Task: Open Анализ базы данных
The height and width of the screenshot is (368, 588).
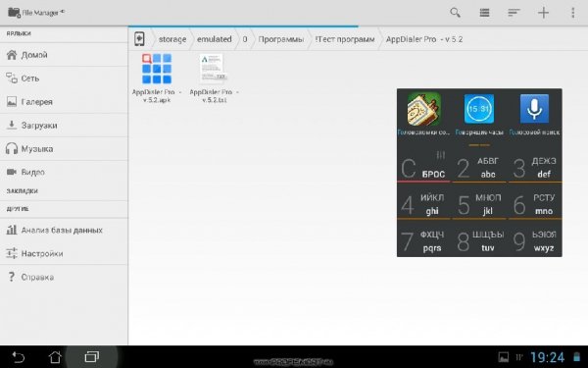Action: pyautogui.click(x=64, y=230)
